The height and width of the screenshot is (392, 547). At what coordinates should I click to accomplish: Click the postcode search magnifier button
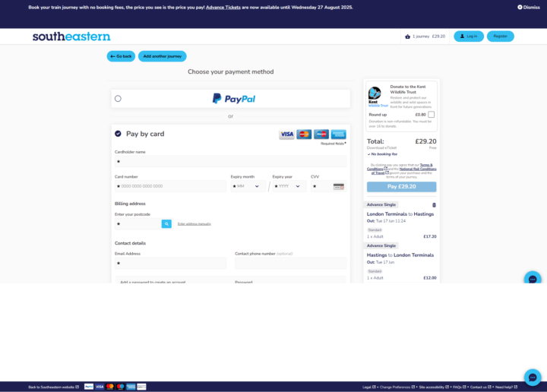[x=166, y=224]
